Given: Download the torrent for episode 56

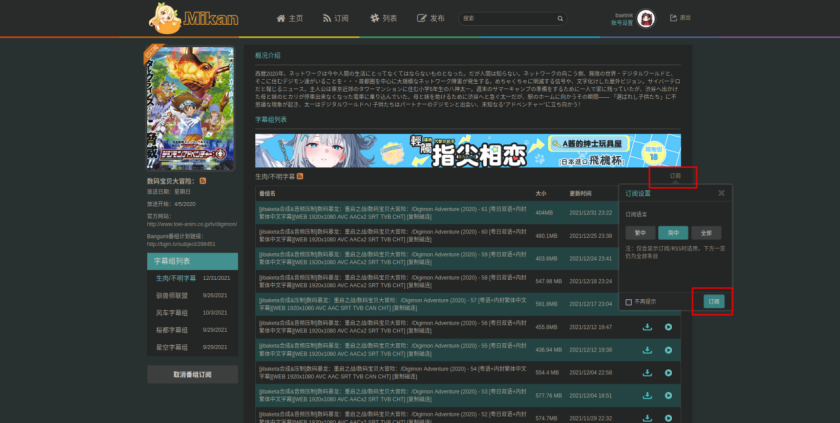Looking at the screenshot, I should coord(647,327).
